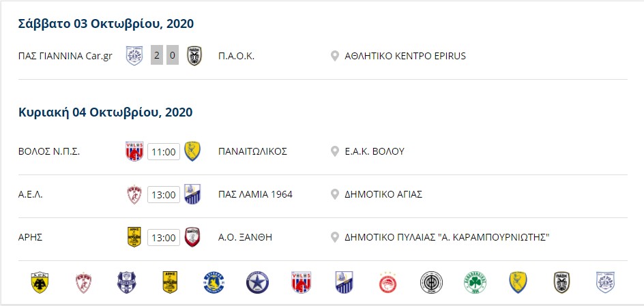Open the ΠΑΣ ΓΙΑΝΝΙΝΑ Car.gr team name

[x=65, y=56]
